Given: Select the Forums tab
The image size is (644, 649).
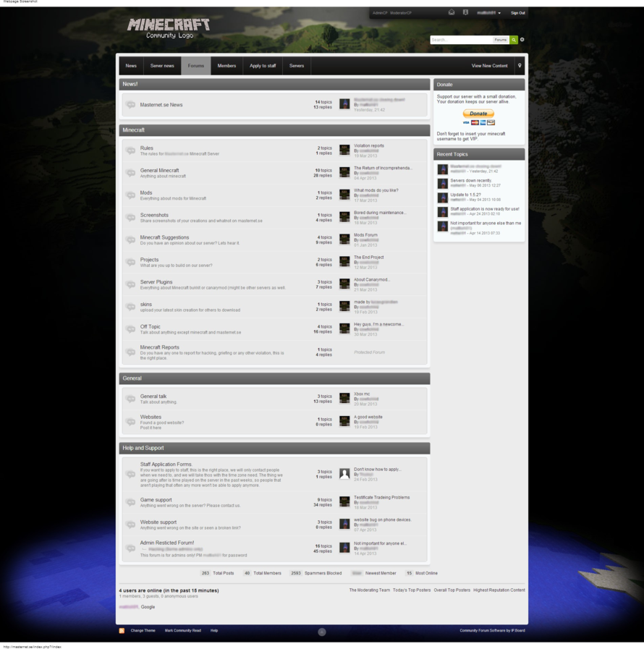Looking at the screenshot, I should 196,66.
